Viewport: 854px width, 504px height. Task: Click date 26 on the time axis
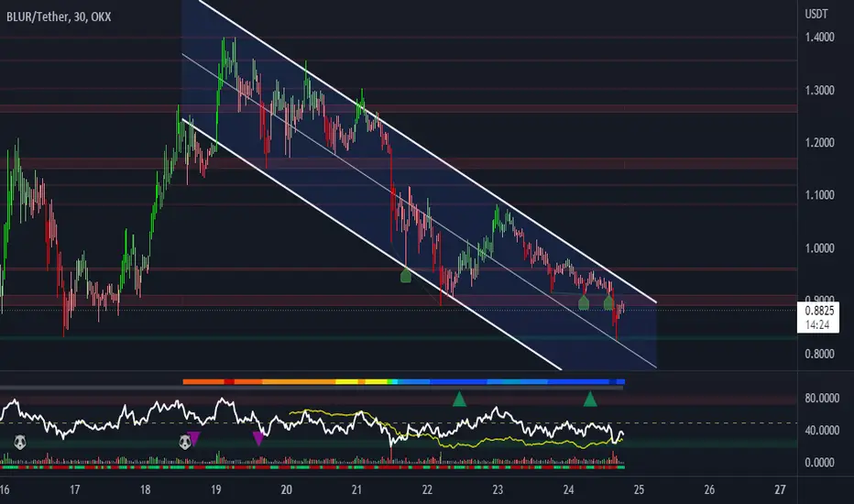coord(709,489)
